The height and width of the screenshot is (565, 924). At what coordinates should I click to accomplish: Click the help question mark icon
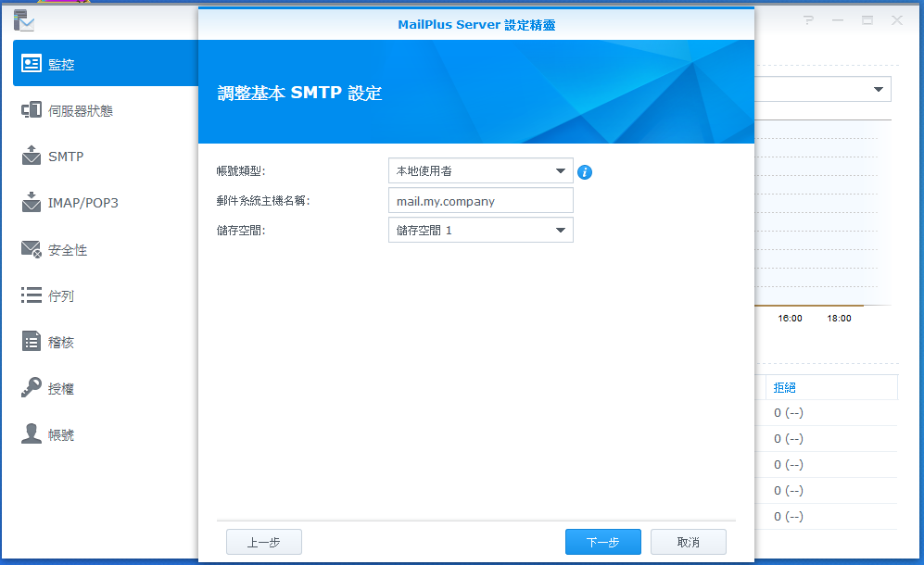808,20
